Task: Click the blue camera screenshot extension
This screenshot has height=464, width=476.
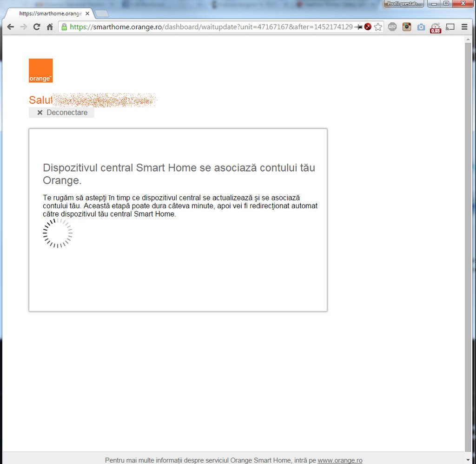Action: click(421, 27)
